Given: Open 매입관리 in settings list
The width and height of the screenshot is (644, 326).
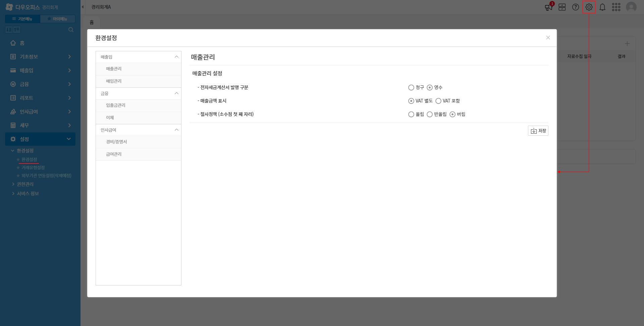Looking at the screenshot, I should 114,81.
